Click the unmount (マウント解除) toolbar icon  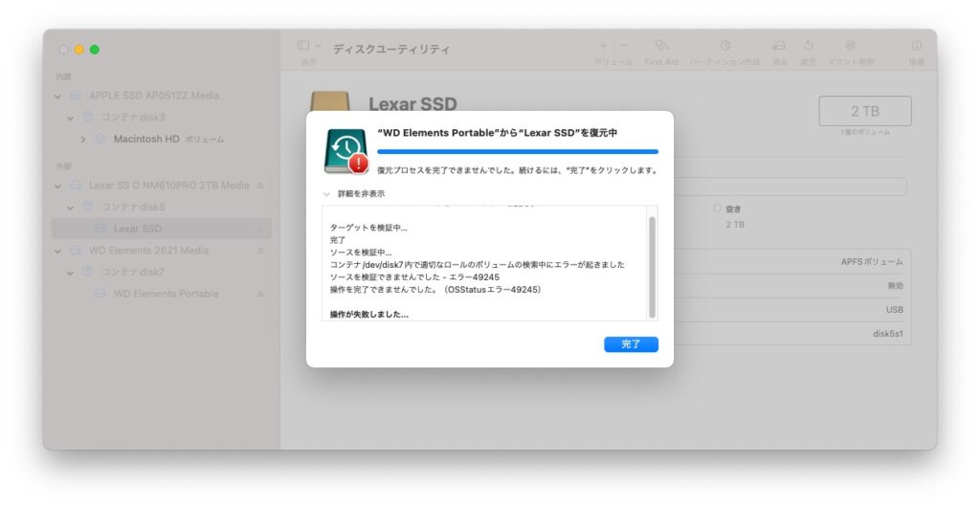coord(851,46)
